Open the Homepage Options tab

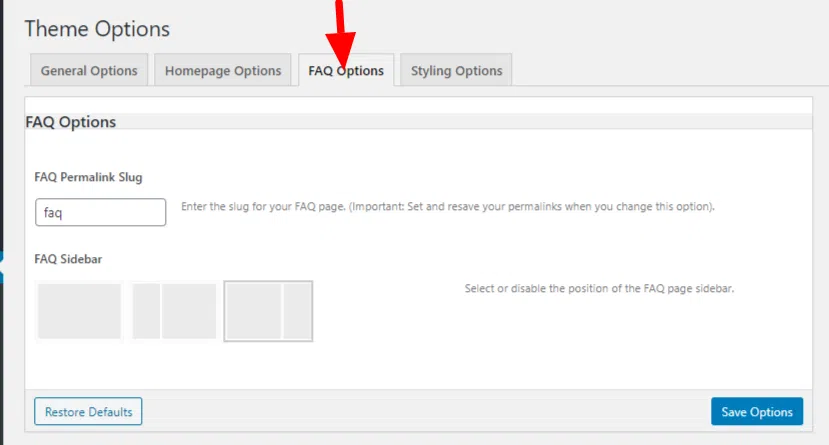[223, 71]
